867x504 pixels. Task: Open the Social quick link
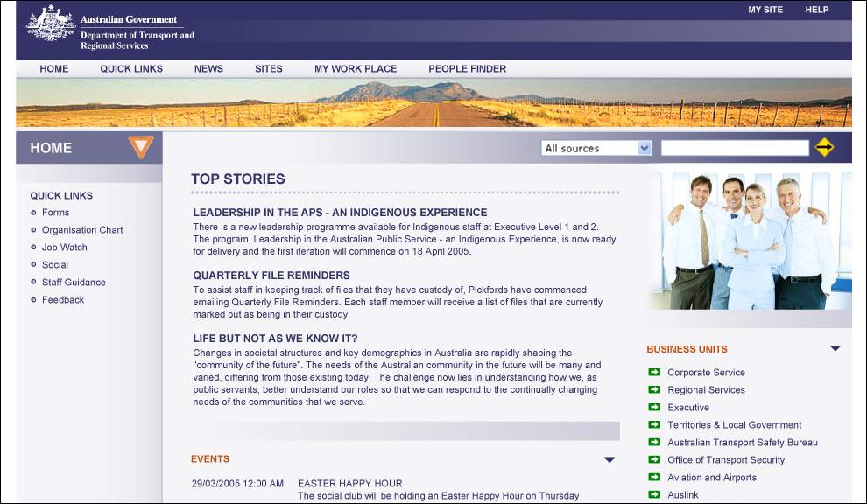point(55,265)
